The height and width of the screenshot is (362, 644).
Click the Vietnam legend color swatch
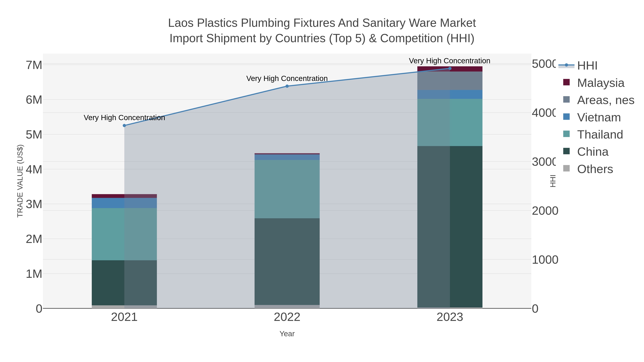tap(566, 117)
